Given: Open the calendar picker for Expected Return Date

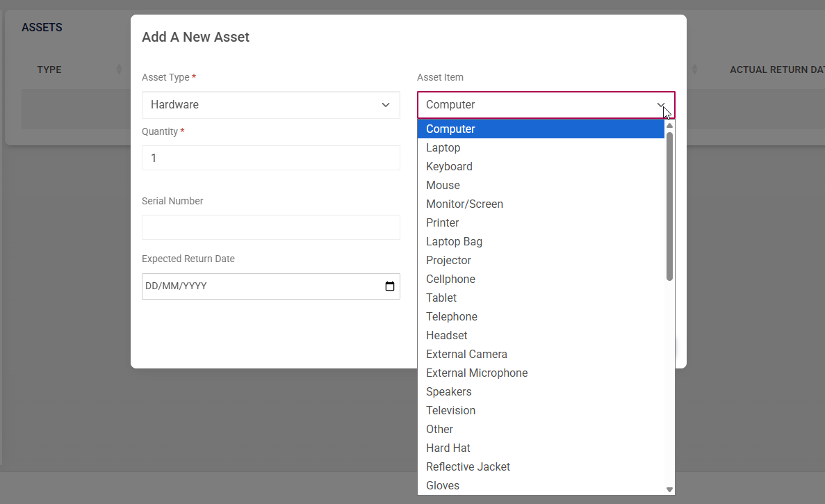Looking at the screenshot, I should pos(390,286).
